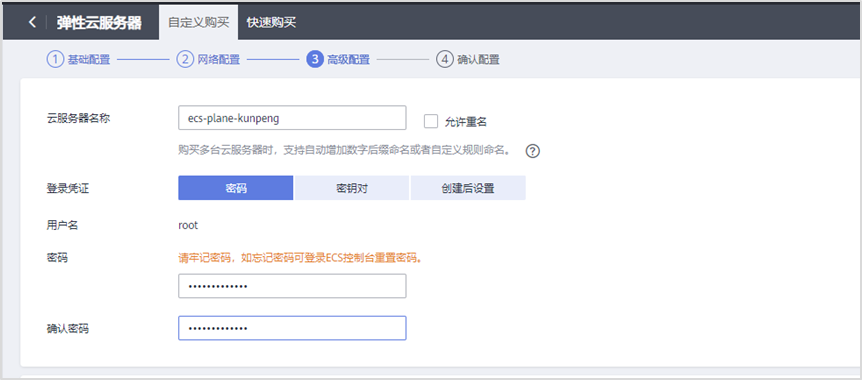The image size is (862, 380).
Task: Click the 高级配置 step label
Action: pyautogui.click(x=349, y=60)
